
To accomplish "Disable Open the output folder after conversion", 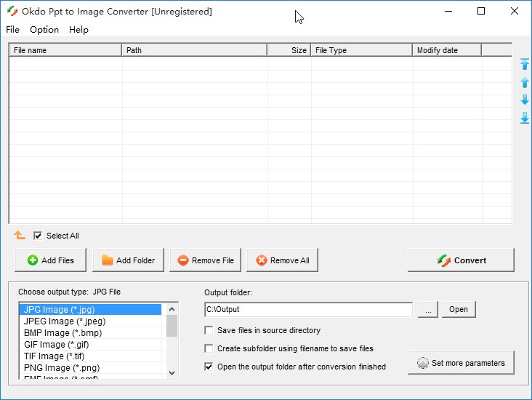I will [209, 367].
